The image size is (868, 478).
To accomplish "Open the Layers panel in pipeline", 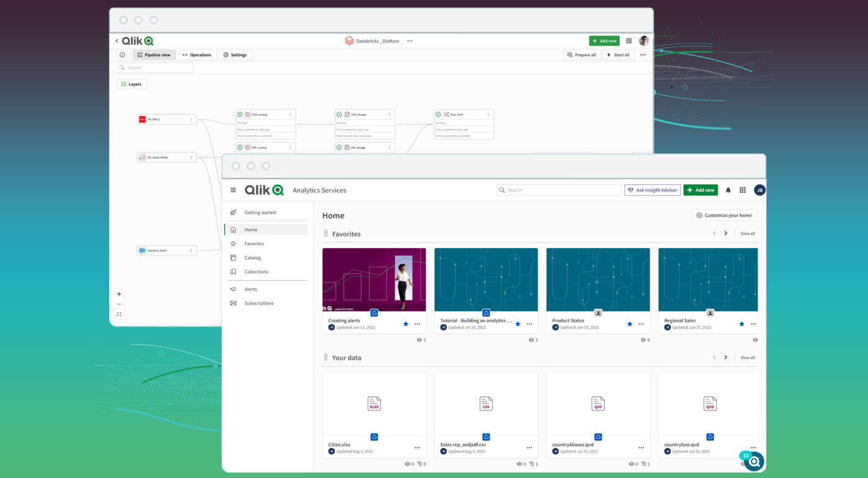I will (131, 84).
